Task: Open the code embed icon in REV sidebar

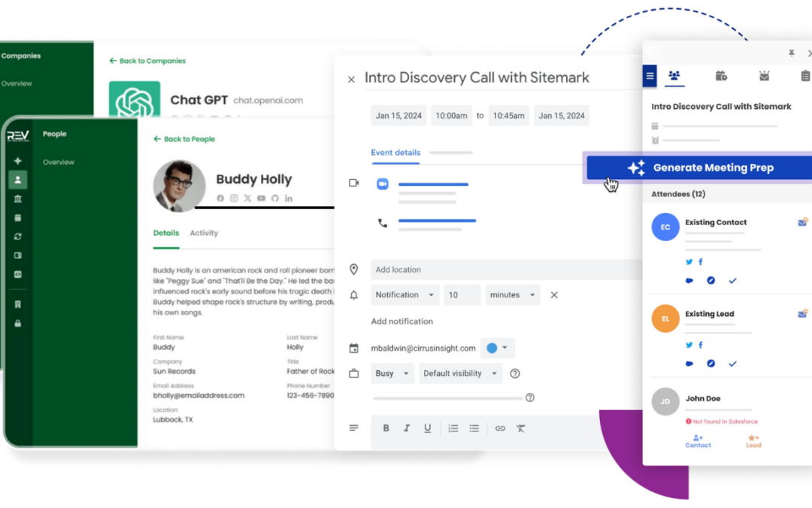Action: pyautogui.click(x=17, y=274)
